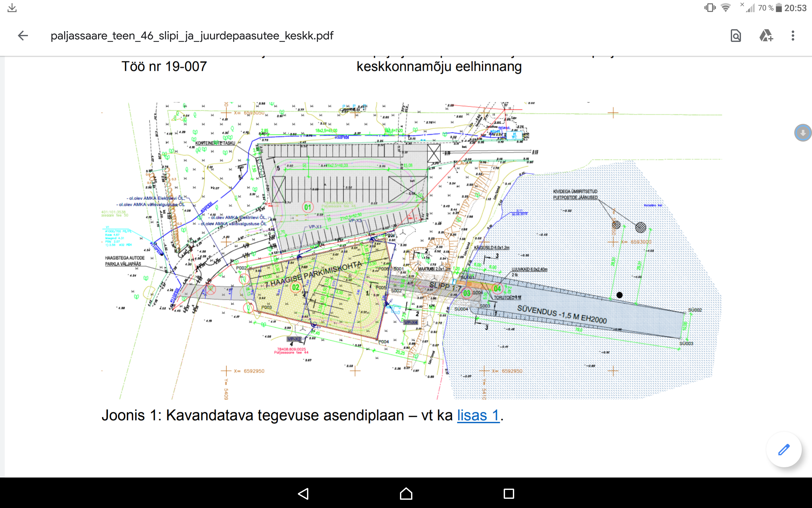Open the three-dot overflow menu
Viewport: 812px width, 508px height.
[793, 36]
